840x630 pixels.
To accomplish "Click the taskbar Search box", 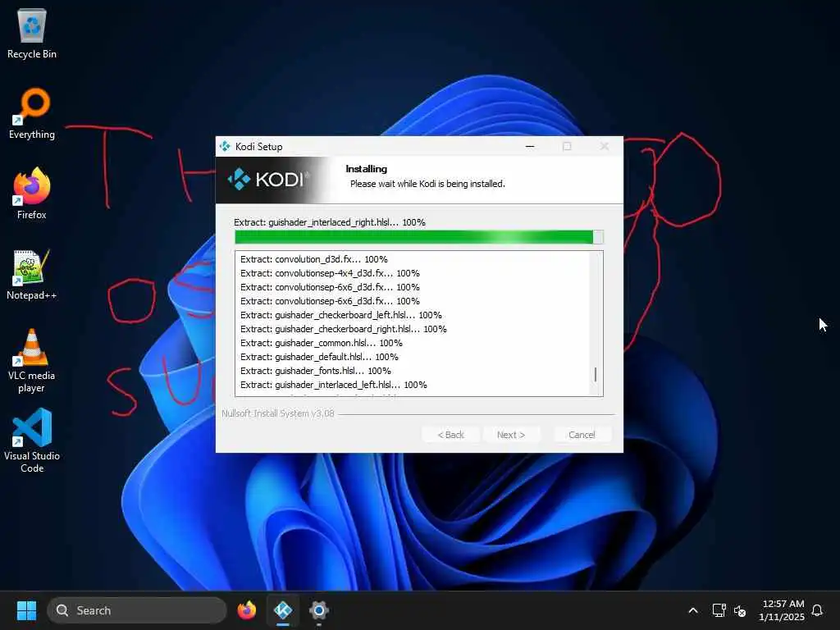I will tap(137, 610).
